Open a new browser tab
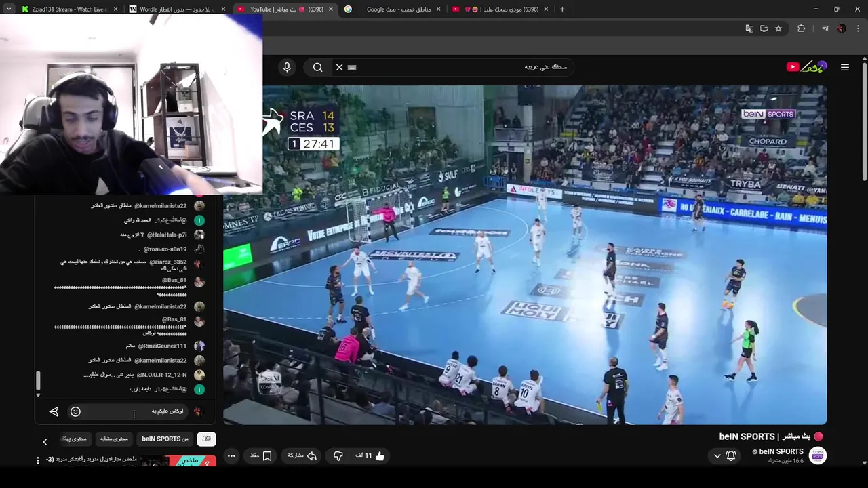The image size is (868, 488). coord(562,9)
